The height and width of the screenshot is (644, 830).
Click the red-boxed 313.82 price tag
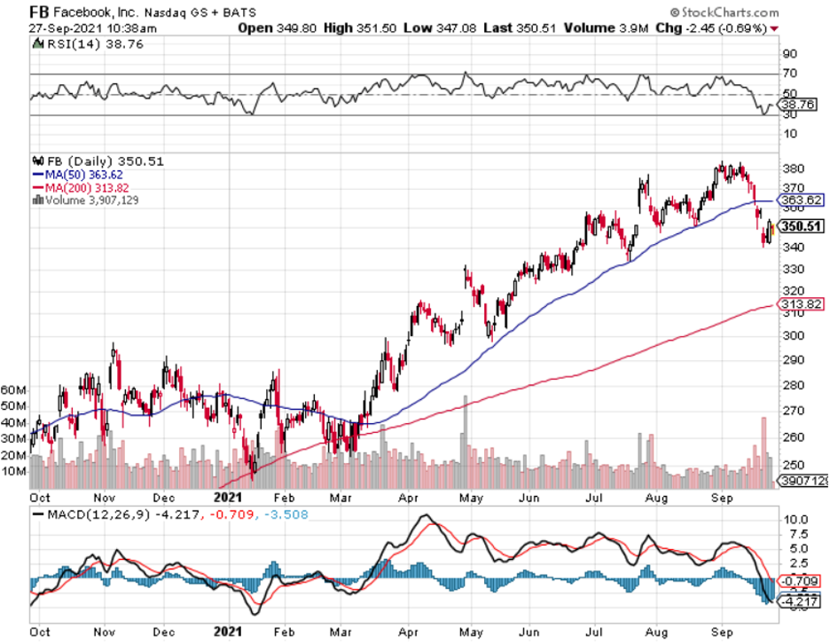801,304
